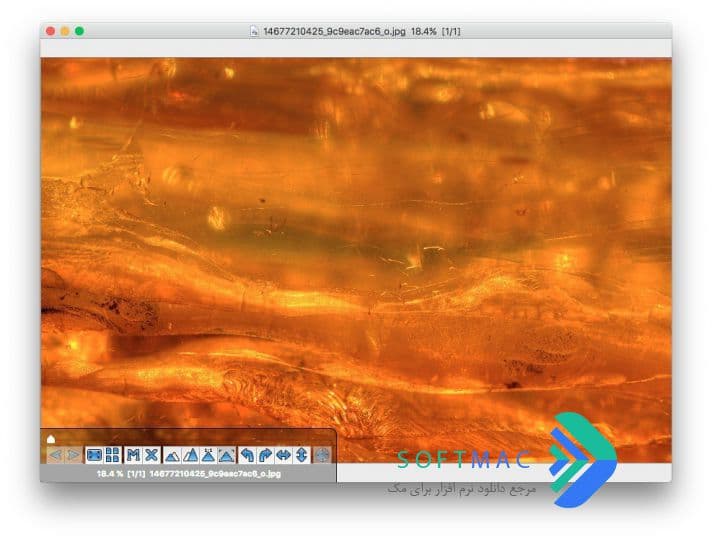
Task: Go to the next image arrow
Action: click(x=74, y=455)
